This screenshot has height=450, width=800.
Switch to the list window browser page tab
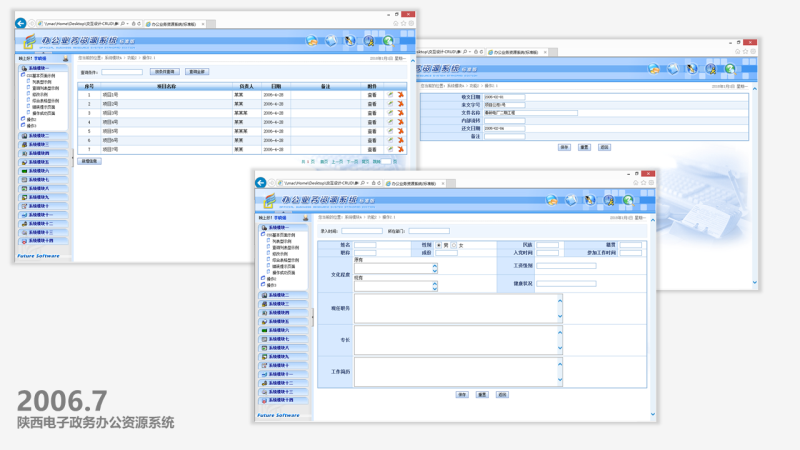click(175, 24)
